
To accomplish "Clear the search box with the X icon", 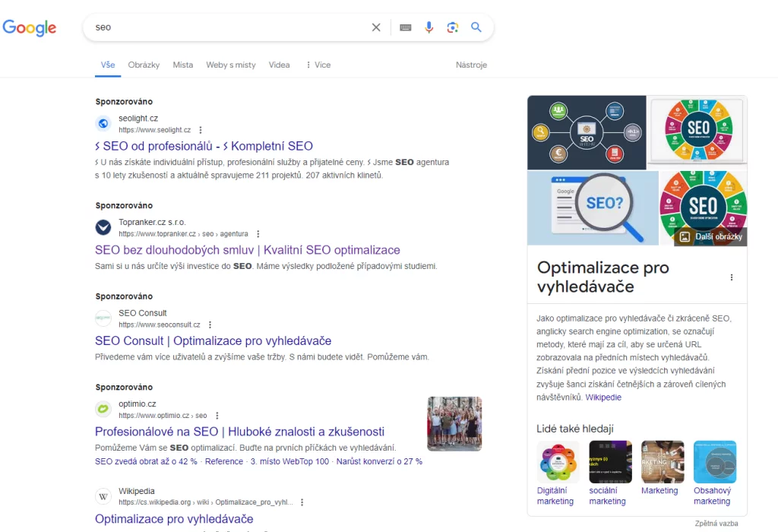I will [x=376, y=27].
